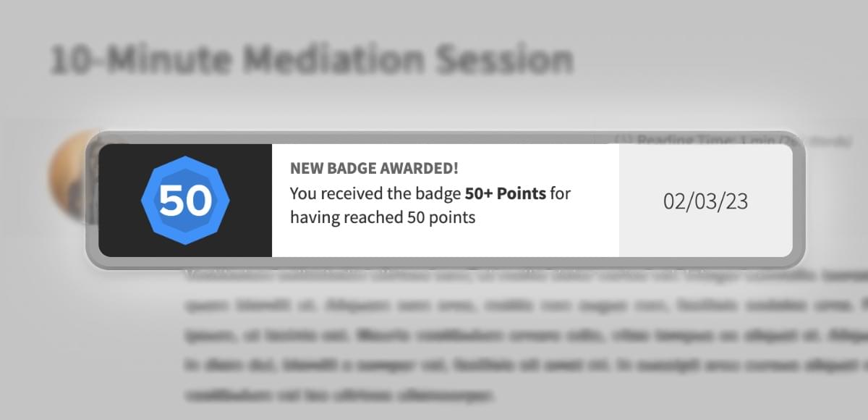Image resolution: width=868 pixels, height=420 pixels.
Task: Click the text 'You received the badge'
Action: coord(375,193)
